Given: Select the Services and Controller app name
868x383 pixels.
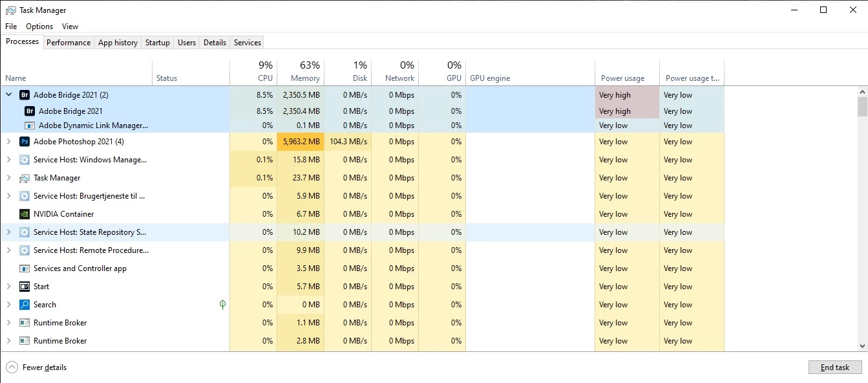Looking at the screenshot, I should click(x=80, y=268).
